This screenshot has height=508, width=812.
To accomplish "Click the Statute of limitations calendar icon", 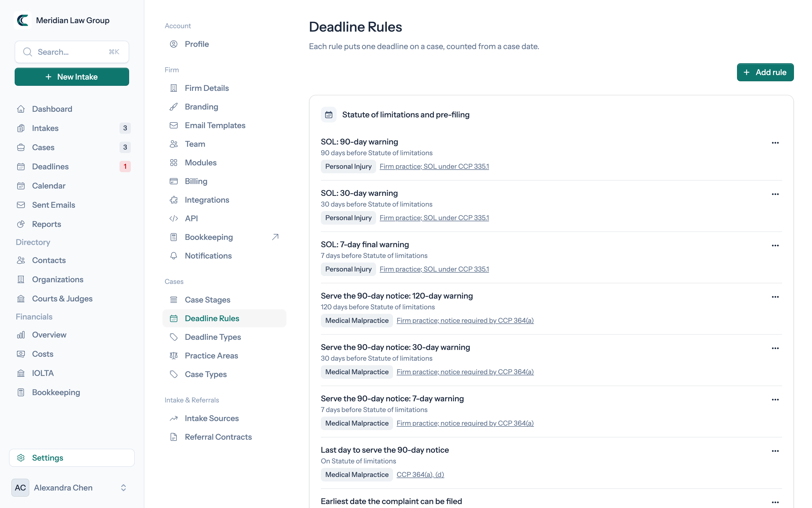I will [328, 115].
